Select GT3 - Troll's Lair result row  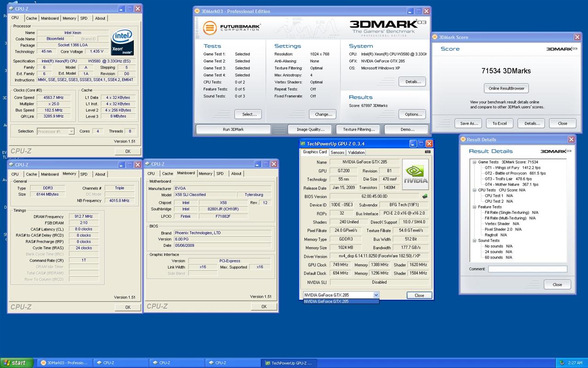508,179
